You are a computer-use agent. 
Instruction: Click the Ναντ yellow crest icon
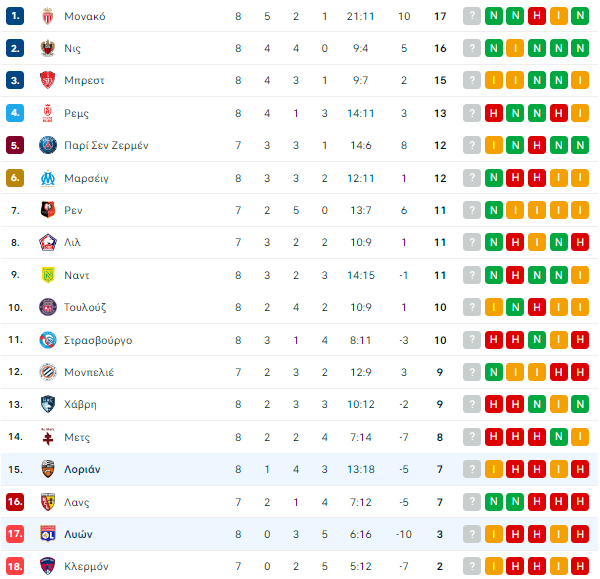[48, 275]
